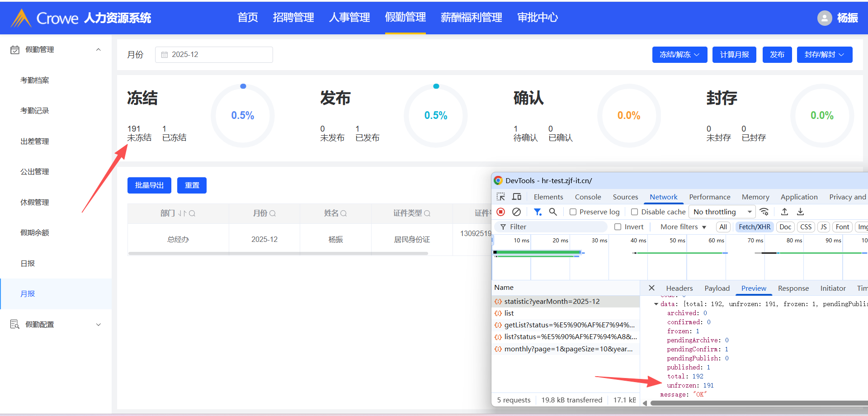Check the Invert filter checkbox

618,227
